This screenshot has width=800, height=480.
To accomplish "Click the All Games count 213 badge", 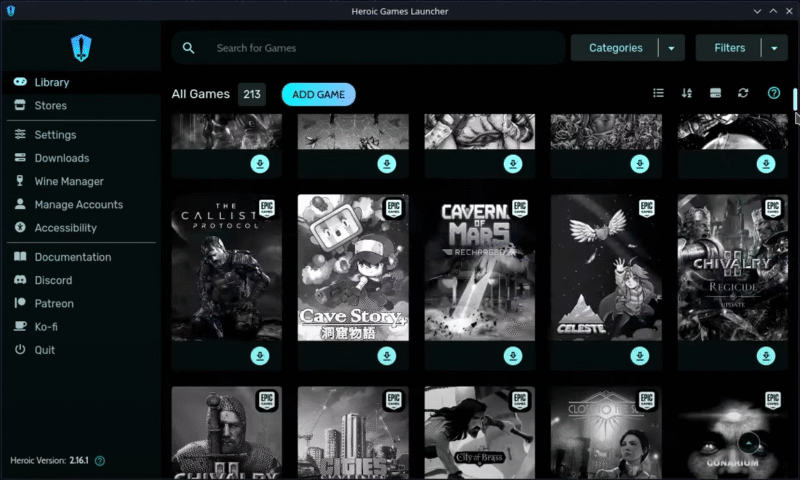I will click(x=252, y=94).
